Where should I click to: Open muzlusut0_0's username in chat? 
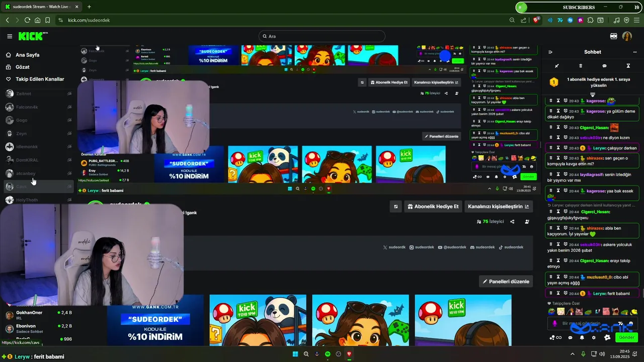click(599, 277)
